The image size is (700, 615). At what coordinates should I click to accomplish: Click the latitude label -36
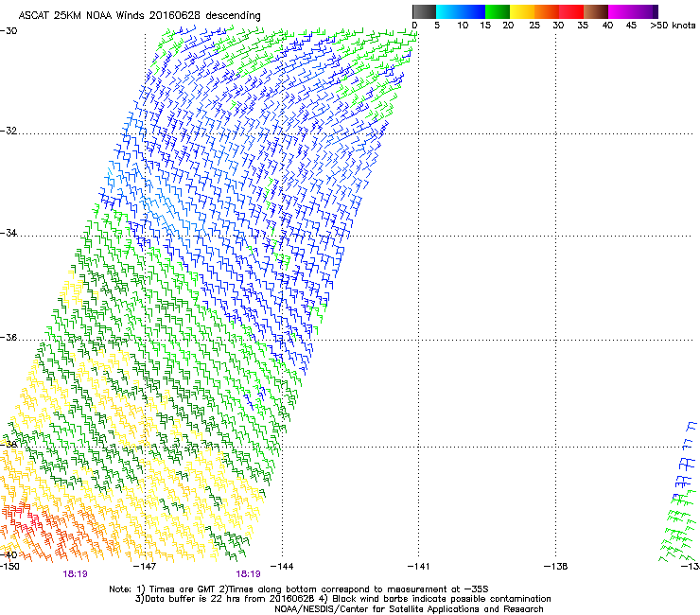(9, 337)
